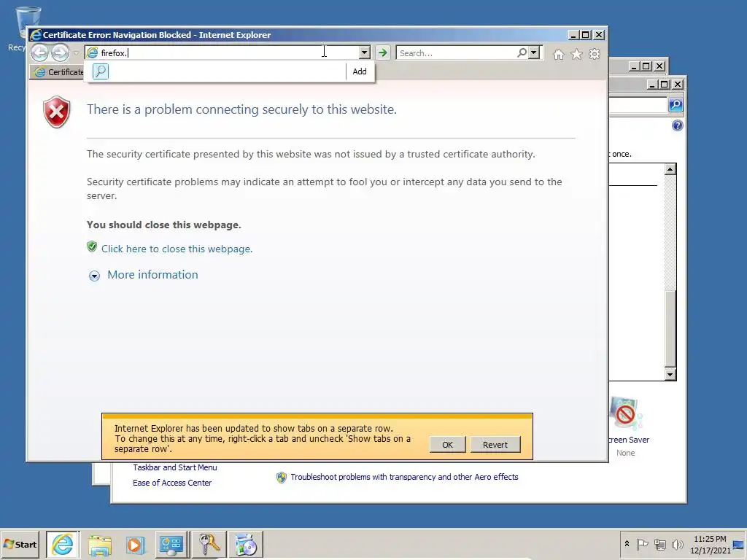
Task: Open Windows Explorer folder on taskbar
Action: coord(100,545)
